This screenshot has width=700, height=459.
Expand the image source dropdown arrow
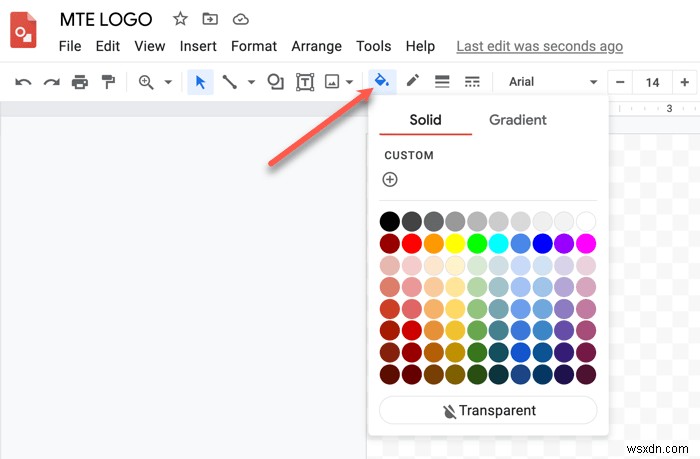[x=350, y=82]
